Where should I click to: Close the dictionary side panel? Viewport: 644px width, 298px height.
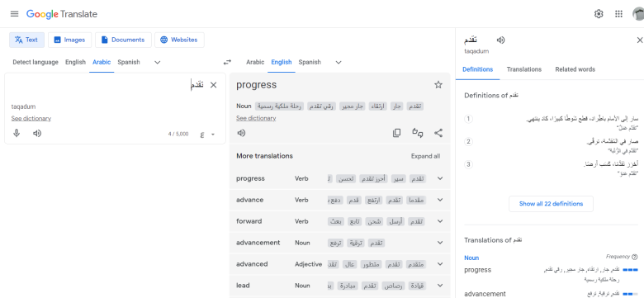coord(640,40)
